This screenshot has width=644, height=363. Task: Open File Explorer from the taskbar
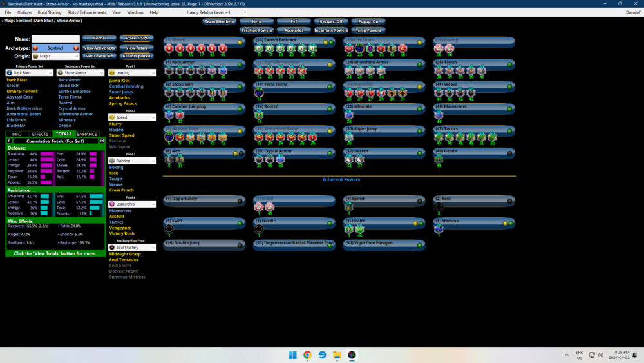(x=337, y=355)
